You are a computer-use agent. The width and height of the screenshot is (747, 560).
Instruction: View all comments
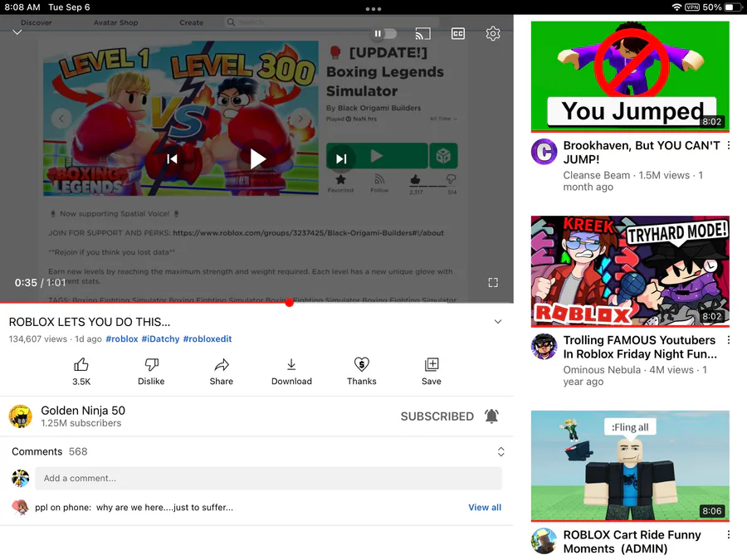[x=485, y=508]
